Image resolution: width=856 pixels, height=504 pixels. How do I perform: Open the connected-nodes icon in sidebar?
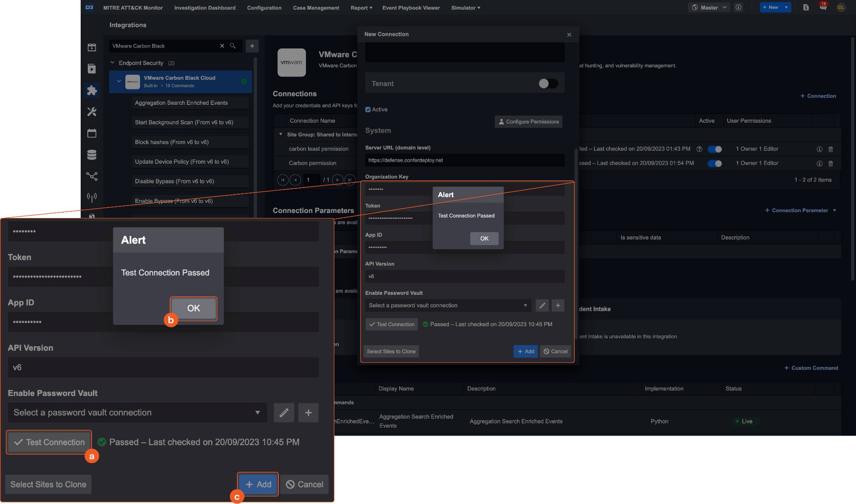click(x=92, y=176)
